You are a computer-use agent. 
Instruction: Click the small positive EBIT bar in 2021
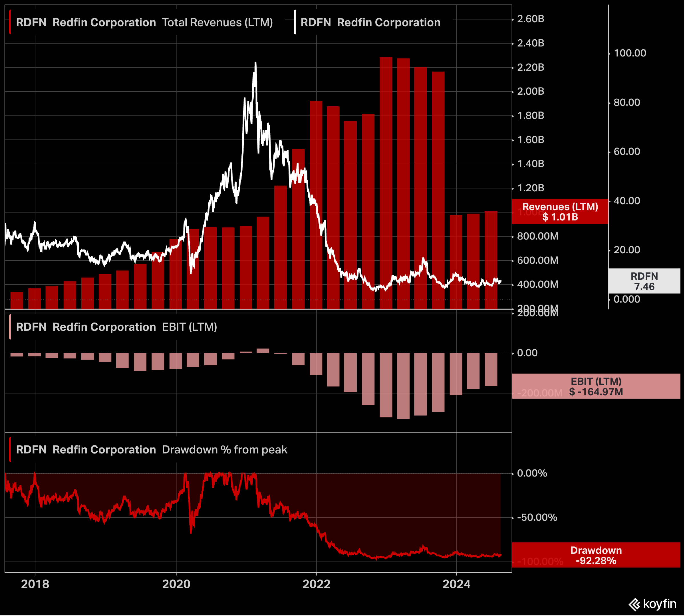(x=263, y=351)
